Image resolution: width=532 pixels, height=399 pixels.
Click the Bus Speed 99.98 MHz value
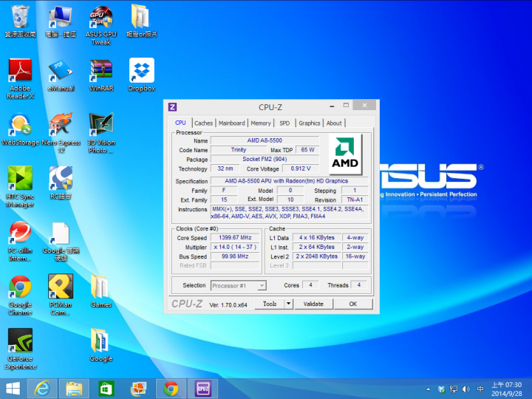[235, 256]
